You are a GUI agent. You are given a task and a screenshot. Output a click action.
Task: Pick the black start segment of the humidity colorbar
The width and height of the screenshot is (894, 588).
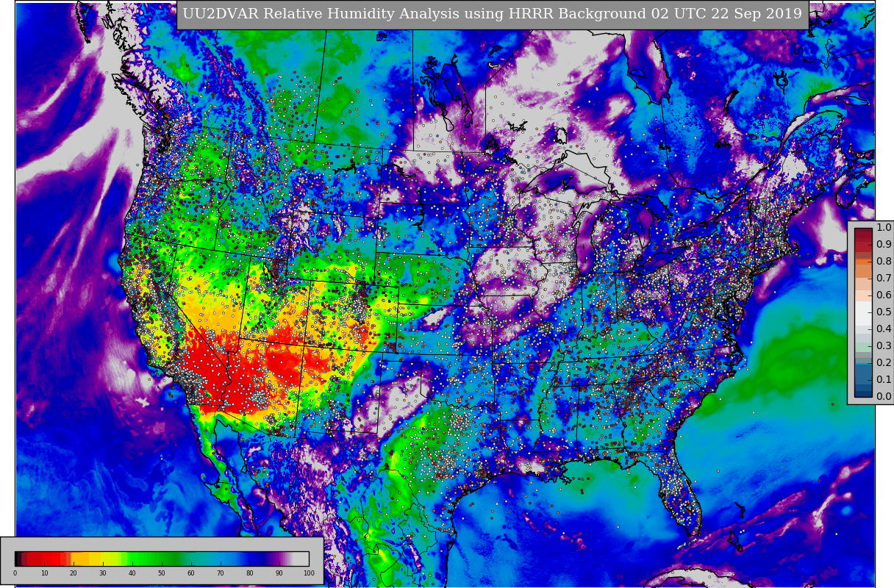coord(18,559)
